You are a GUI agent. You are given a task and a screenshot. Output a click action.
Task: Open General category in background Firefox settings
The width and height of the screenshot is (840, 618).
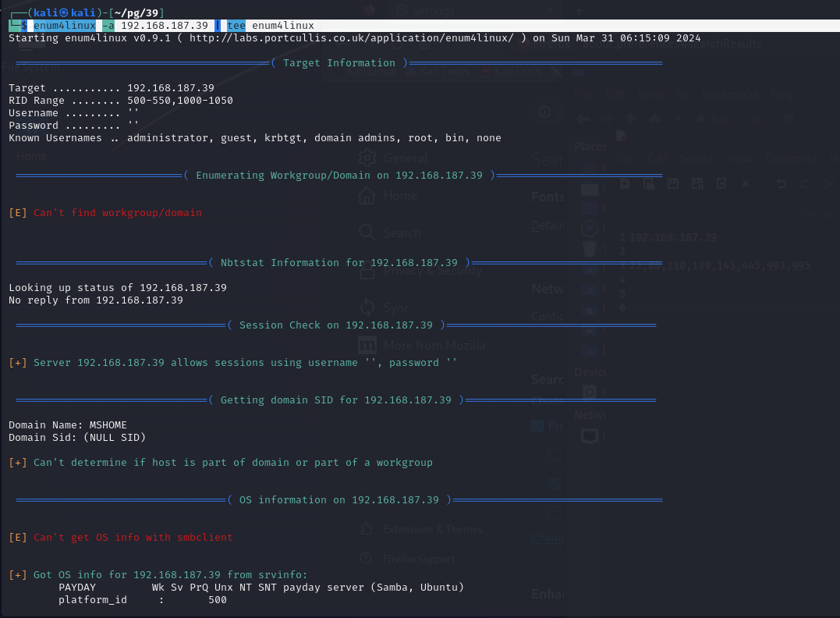(394, 158)
